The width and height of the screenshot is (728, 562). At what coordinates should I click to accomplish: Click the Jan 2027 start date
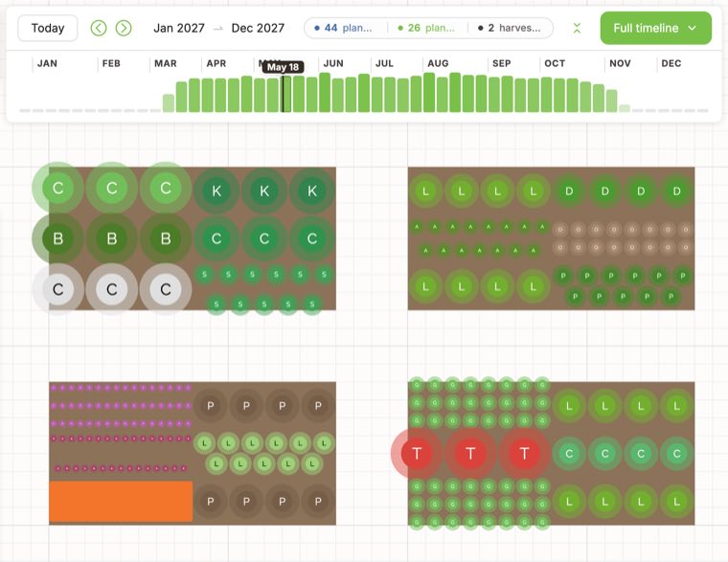pyautogui.click(x=179, y=28)
